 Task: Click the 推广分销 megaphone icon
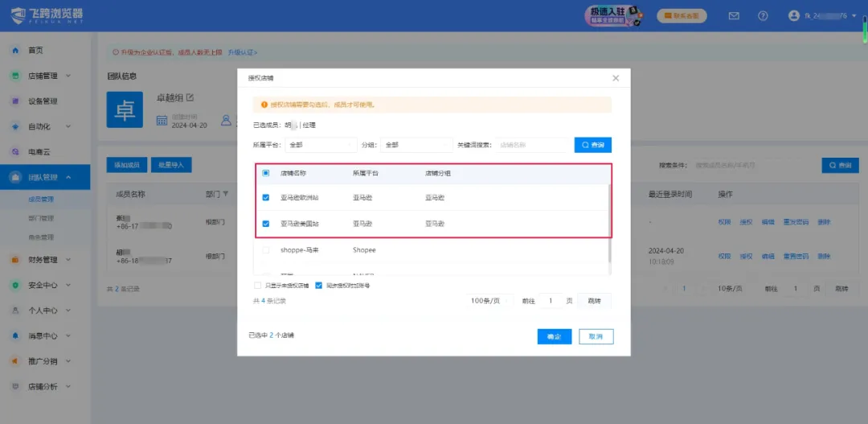(15, 361)
